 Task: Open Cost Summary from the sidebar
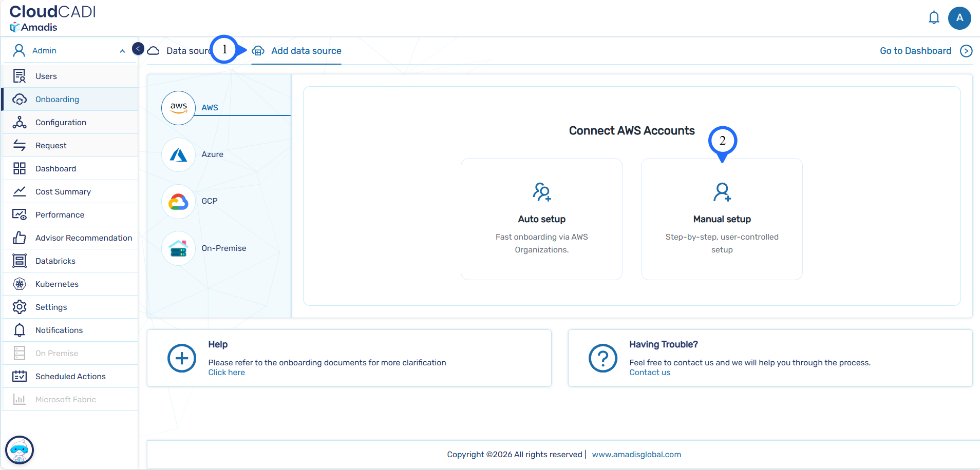click(x=63, y=192)
